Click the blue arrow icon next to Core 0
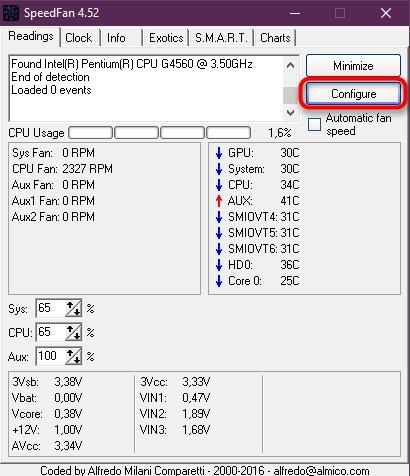410x476 pixels. click(x=219, y=281)
